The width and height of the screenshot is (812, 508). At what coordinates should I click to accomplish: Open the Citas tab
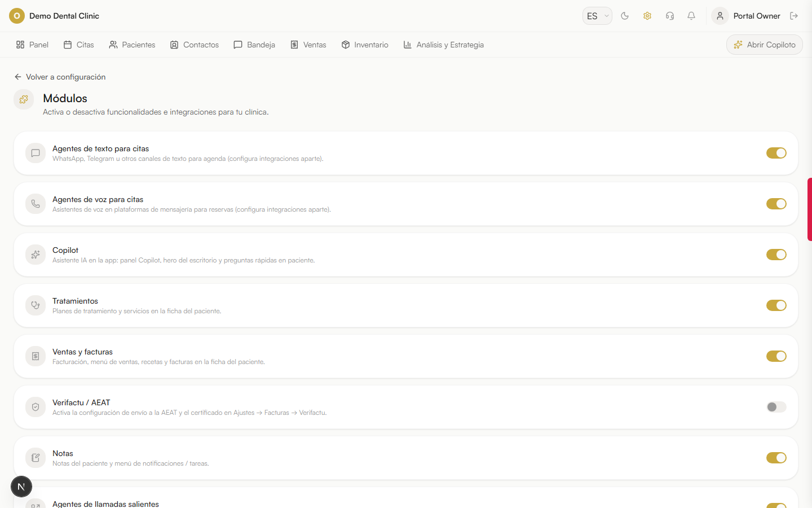(79, 45)
